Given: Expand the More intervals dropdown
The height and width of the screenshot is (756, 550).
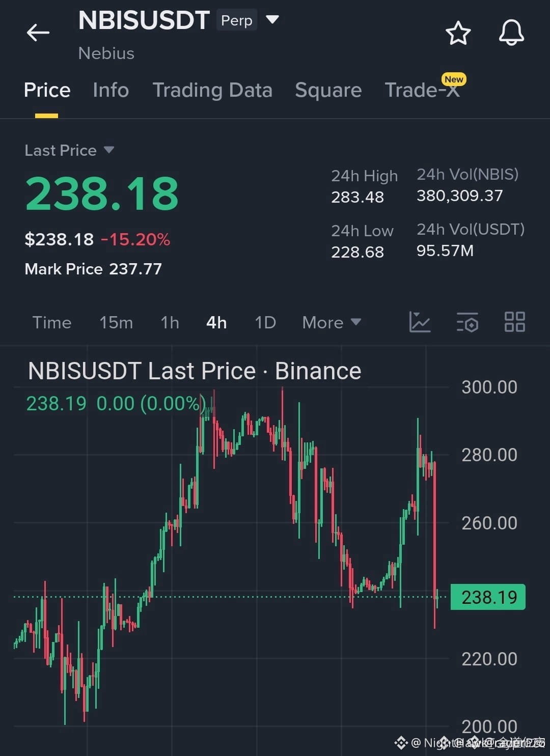Looking at the screenshot, I should tap(332, 322).
